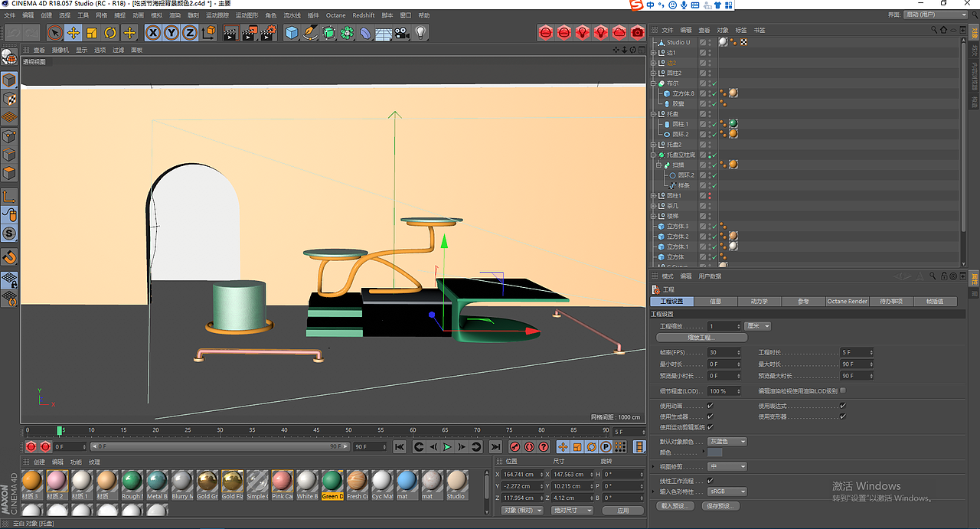This screenshot has height=529, width=980.
Task: Select the spline Pen tool icon
Action: (310, 33)
